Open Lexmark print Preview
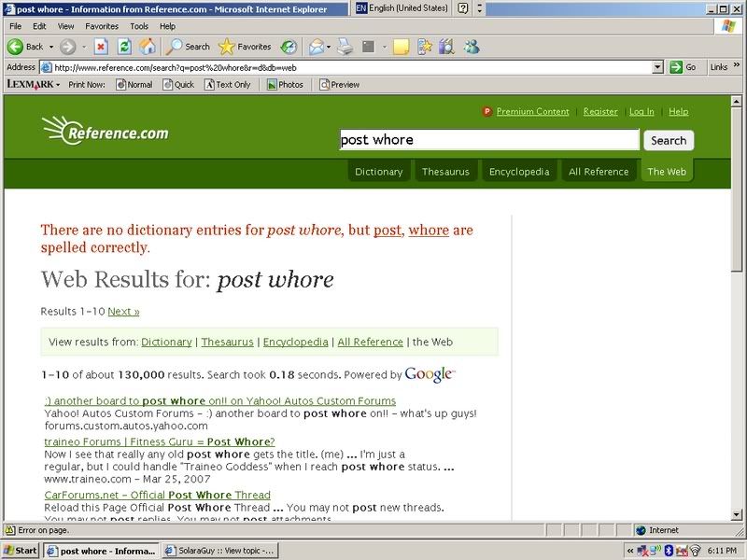747x560 pixels. pyautogui.click(x=340, y=85)
